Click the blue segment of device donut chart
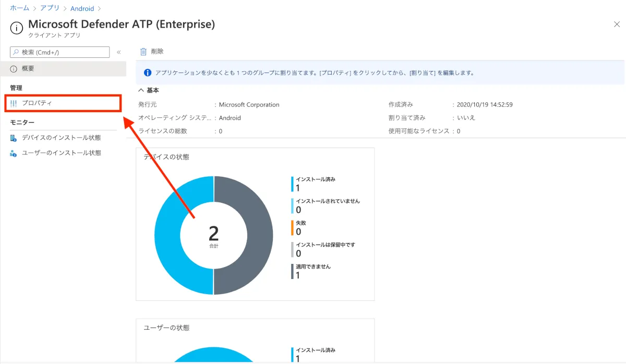 coord(168,236)
